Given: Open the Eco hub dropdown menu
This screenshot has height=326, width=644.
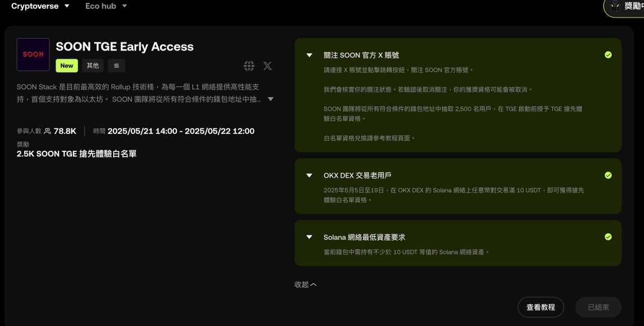Looking at the screenshot, I should [x=106, y=6].
